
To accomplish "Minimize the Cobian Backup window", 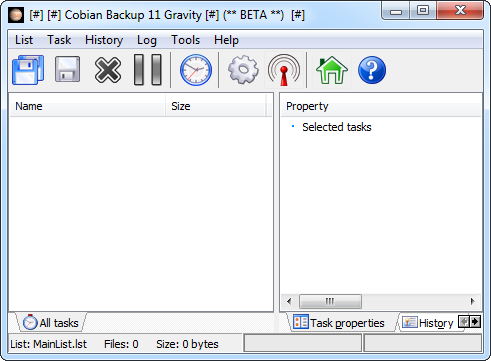I will pyautogui.click(x=396, y=11).
